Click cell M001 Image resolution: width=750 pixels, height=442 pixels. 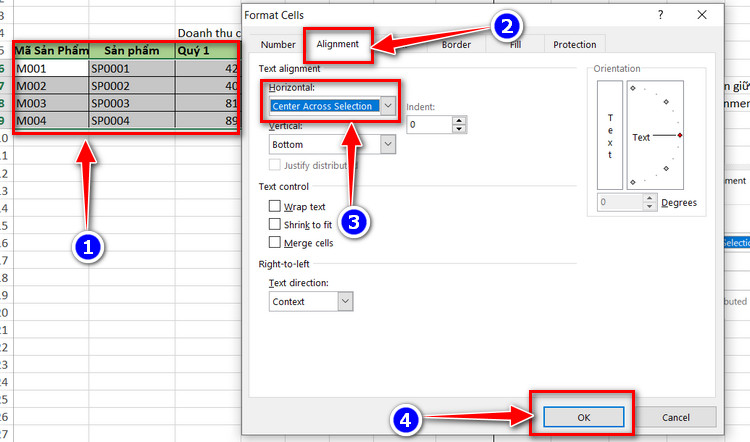pos(52,68)
